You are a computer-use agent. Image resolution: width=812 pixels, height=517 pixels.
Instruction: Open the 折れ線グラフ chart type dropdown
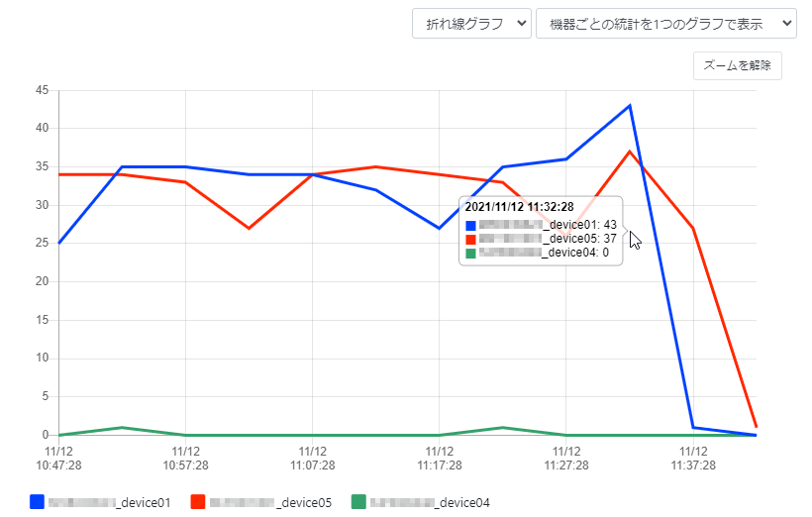(x=471, y=24)
